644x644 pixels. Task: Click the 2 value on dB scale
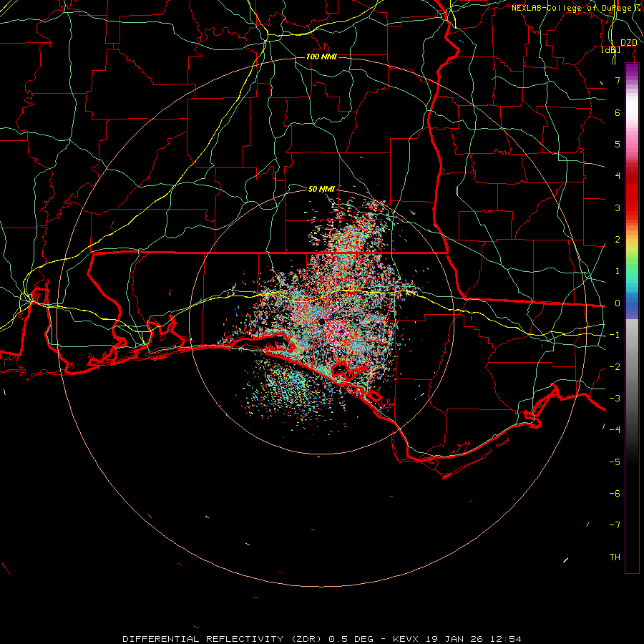(x=618, y=240)
